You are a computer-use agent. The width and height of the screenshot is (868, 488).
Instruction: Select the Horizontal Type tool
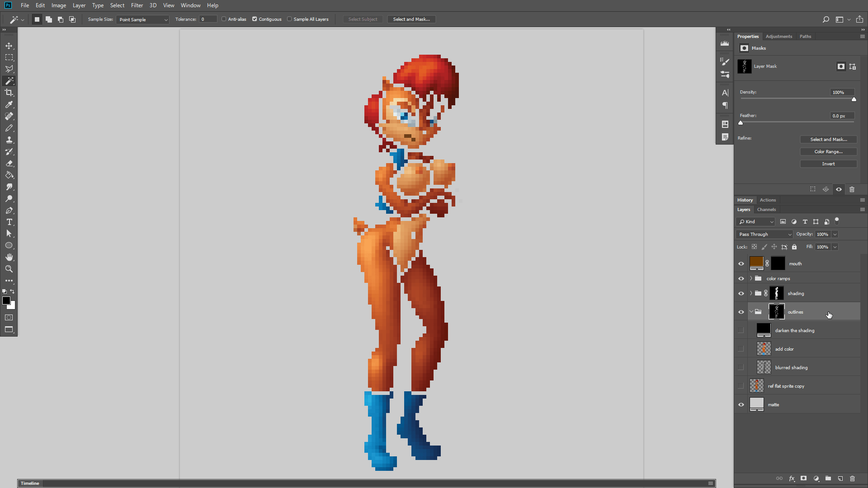pyautogui.click(x=9, y=222)
